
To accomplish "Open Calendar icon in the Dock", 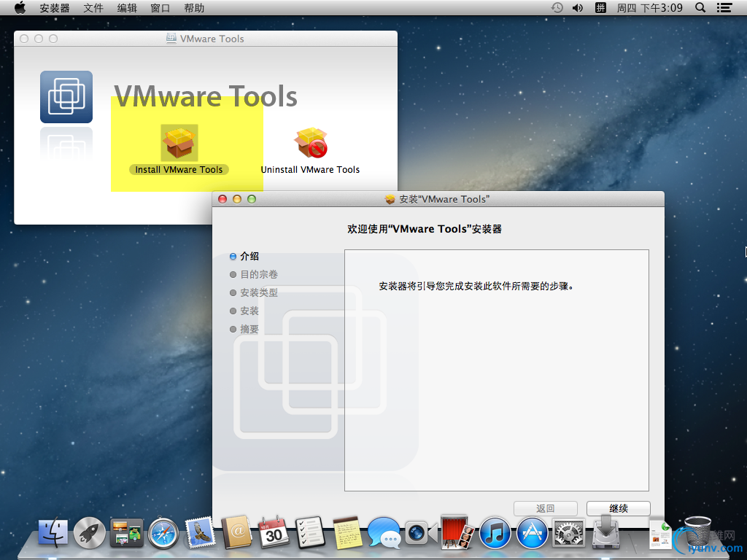I will tap(274, 532).
